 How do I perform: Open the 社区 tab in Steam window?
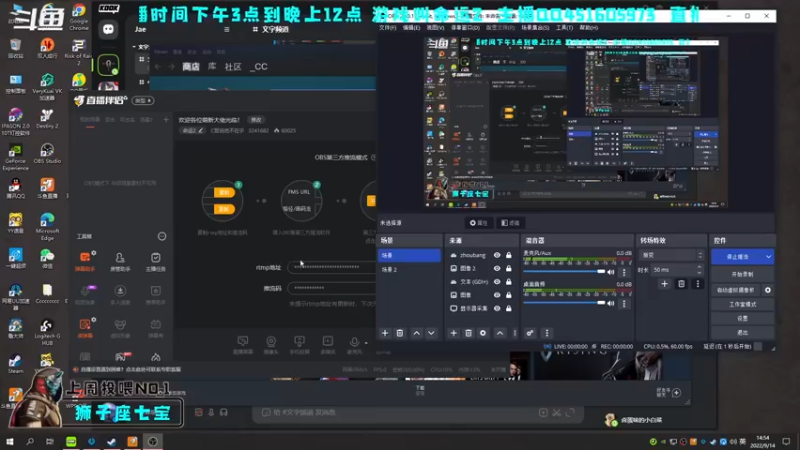click(x=233, y=67)
